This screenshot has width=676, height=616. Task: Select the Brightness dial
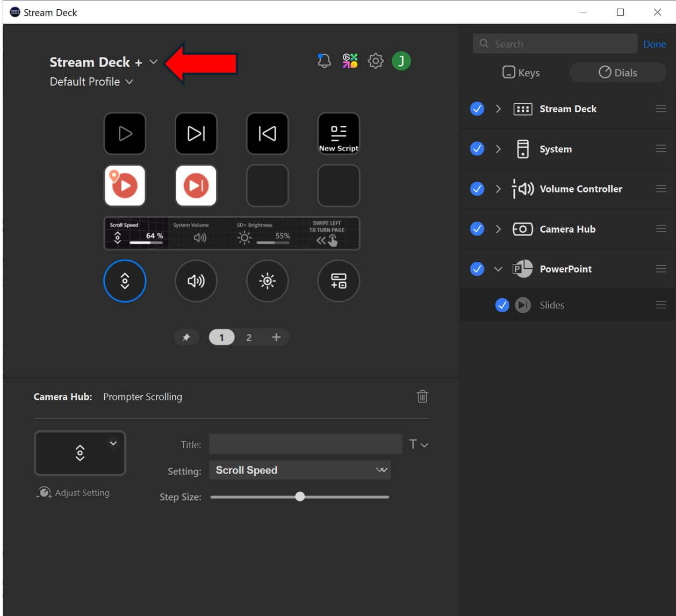coord(267,281)
